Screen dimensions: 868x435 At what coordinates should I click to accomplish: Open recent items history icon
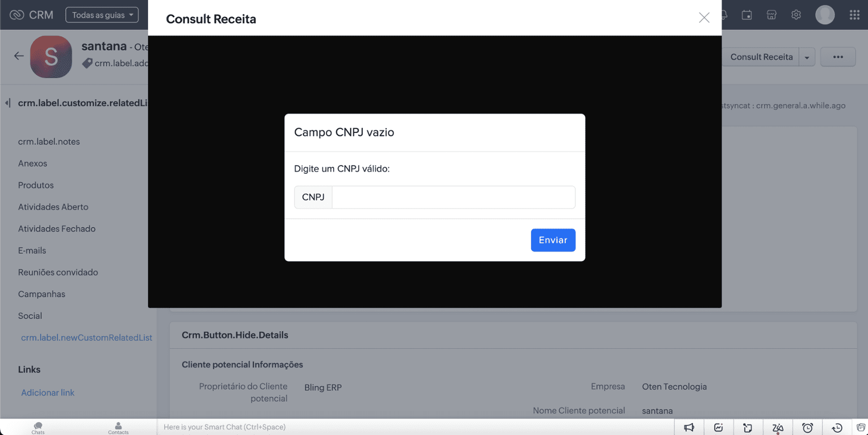pos(837,428)
